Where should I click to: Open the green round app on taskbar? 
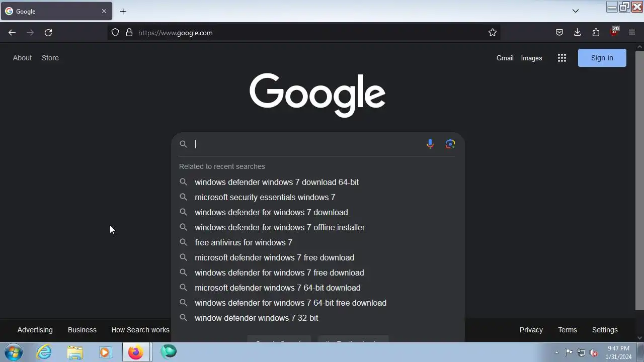pyautogui.click(x=169, y=351)
